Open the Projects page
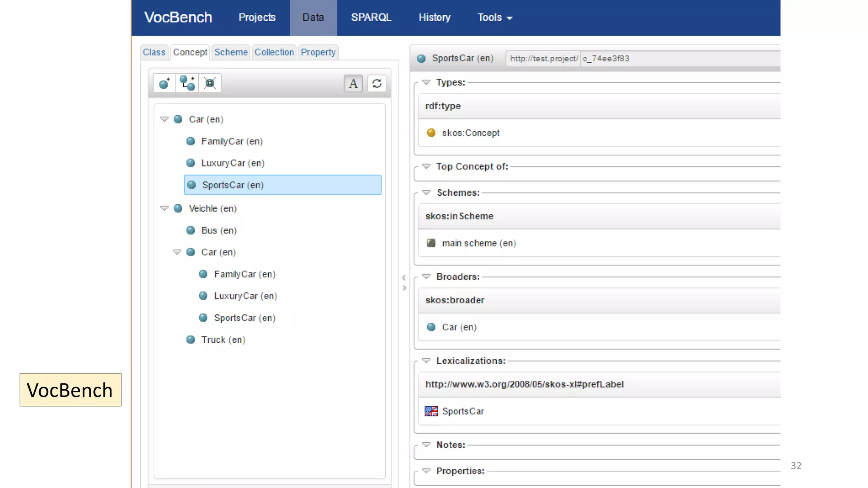Image resolution: width=868 pixels, height=488 pixels. (x=257, y=18)
